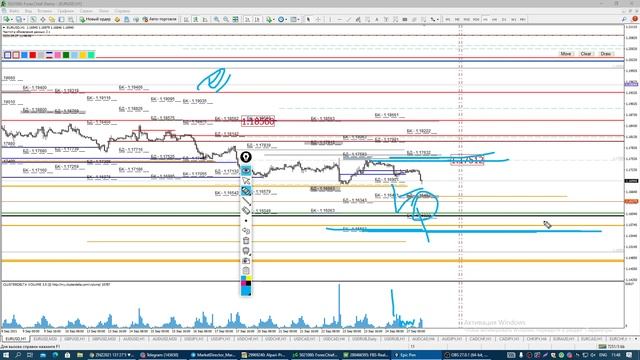Viewport: 640px width, 360px height.
Task: Click the Move button on chart
Action: pos(566,53)
